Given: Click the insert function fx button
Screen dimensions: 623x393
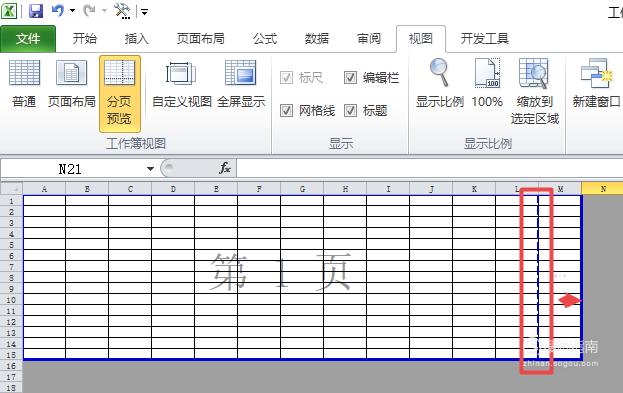Looking at the screenshot, I should click(x=225, y=168).
